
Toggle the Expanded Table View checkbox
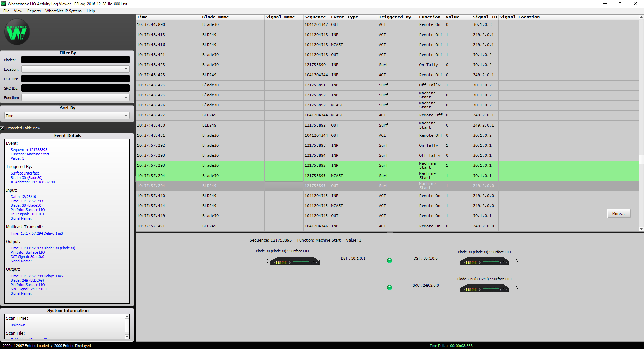[2, 128]
